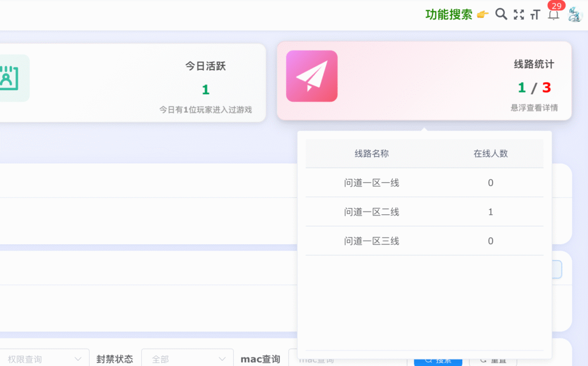Viewport: 588px width, 366px height.
Task: Click the pink paper plane icon on 线路统计 card
Action: click(311, 76)
